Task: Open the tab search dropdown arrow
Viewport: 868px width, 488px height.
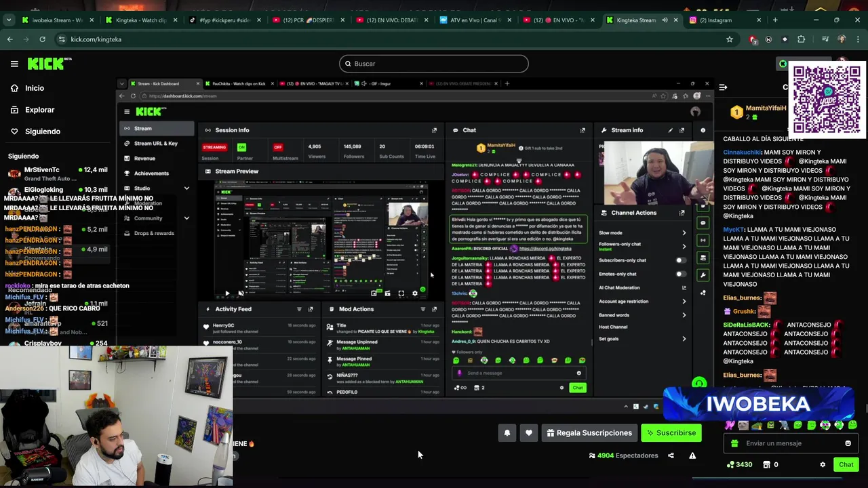Action: 8,20
